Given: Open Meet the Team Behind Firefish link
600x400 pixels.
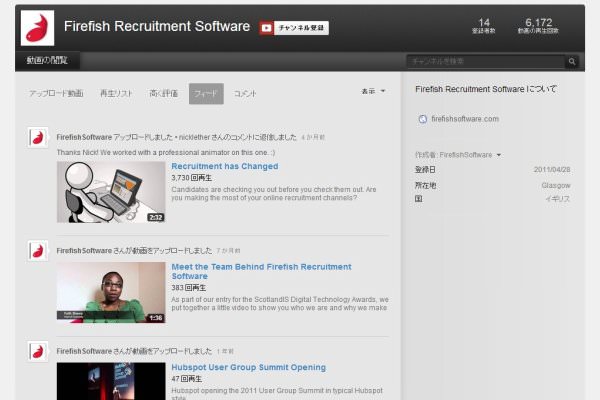Looking at the screenshot, I should pyautogui.click(x=261, y=271).
